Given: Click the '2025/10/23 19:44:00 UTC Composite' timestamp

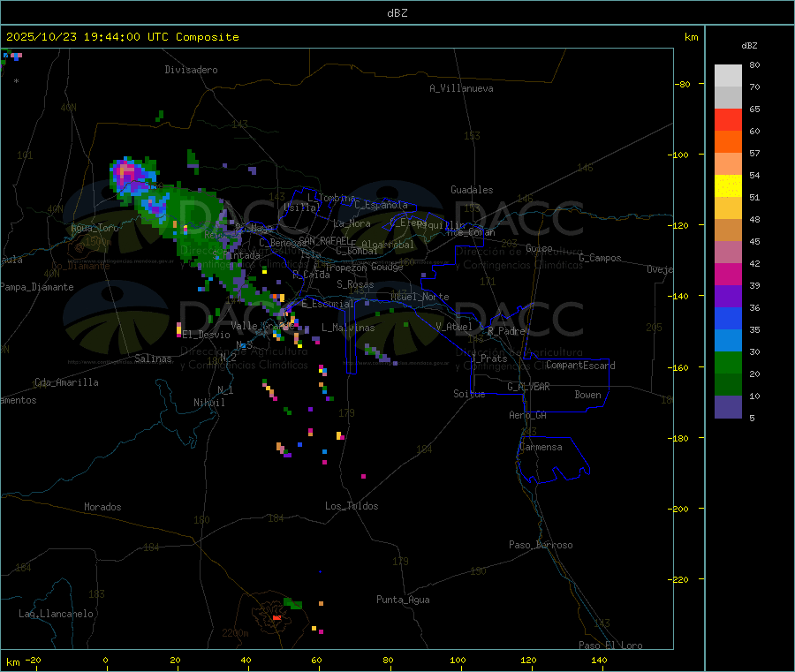Looking at the screenshot, I should point(122,37).
